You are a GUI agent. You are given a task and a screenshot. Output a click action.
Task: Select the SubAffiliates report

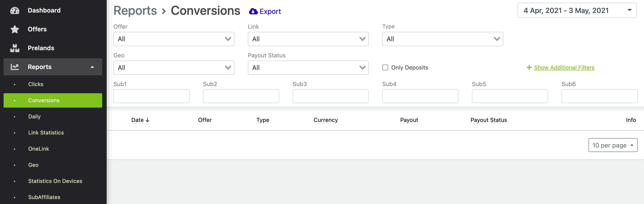point(44,197)
